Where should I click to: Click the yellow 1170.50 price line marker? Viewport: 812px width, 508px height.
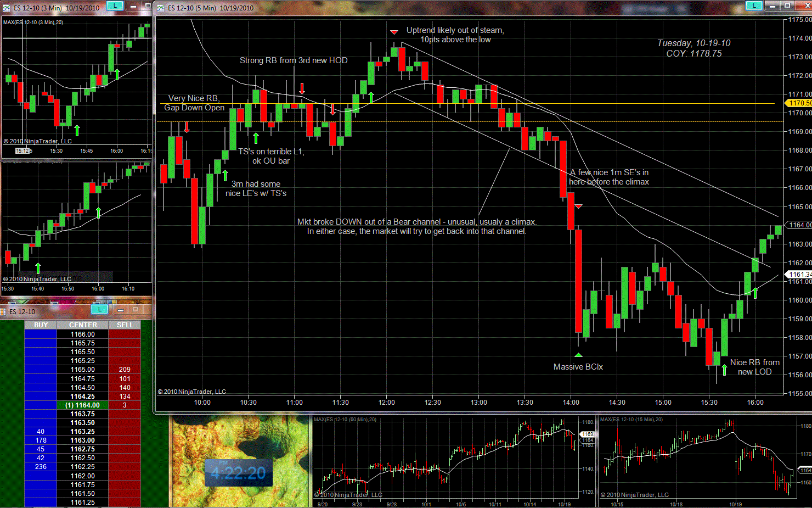(x=799, y=103)
